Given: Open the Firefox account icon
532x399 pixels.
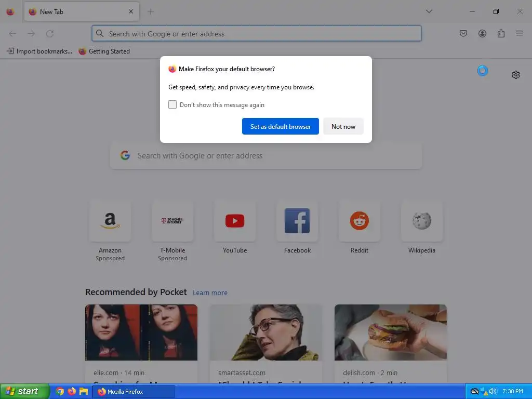Looking at the screenshot, I should click(x=482, y=33).
